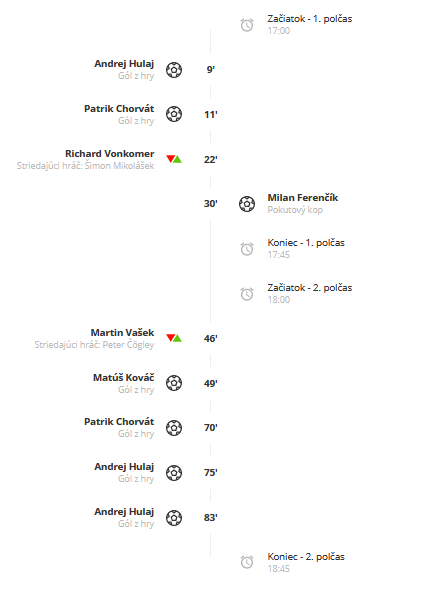This screenshot has height=597, width=428.
Task: Select substitution arrows icon at 46'
Action: [x=174, y=338]
